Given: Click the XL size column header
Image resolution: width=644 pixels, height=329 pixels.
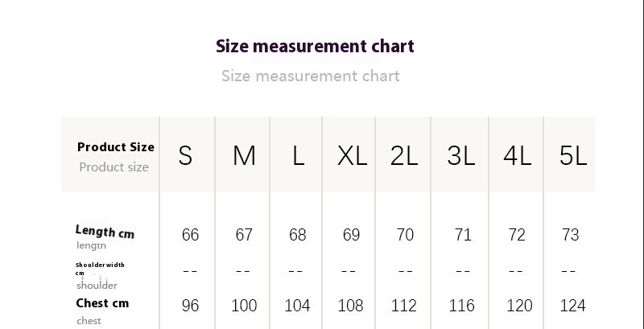Looking at the screenshot, I should [352, 156].
